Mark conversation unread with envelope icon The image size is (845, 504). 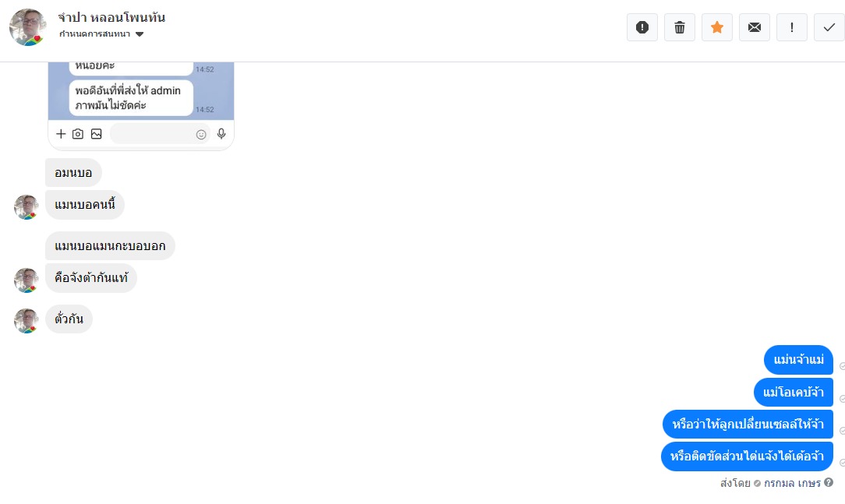point(755,27)
